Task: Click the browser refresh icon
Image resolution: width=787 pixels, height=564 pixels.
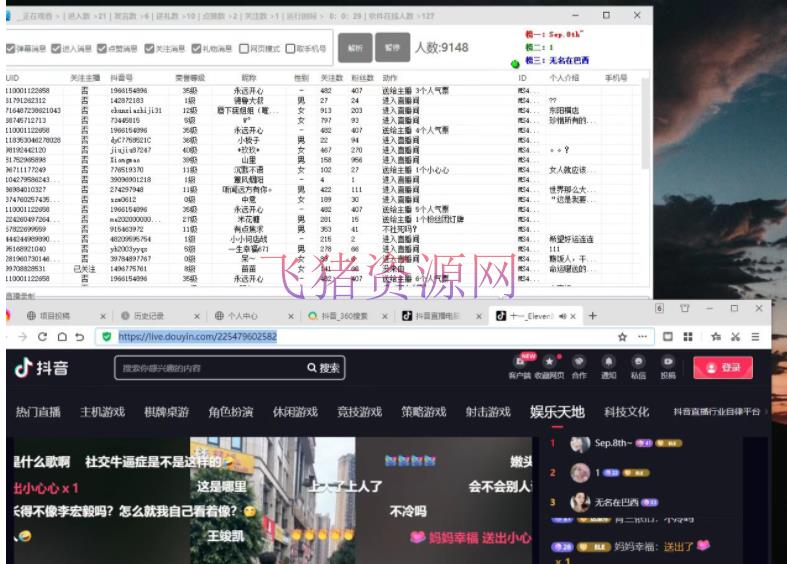Action: [42, 337]
